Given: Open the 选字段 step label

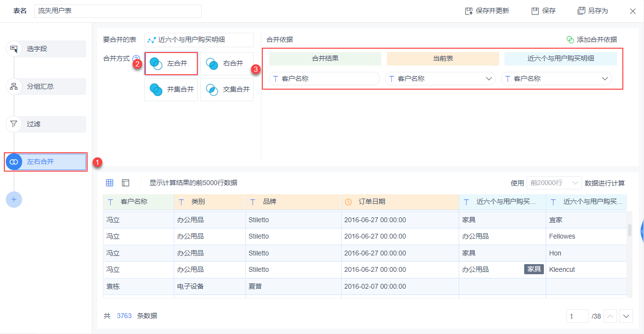Looking at the screenshot, I should pyautogui.click(x=37, y=49).
